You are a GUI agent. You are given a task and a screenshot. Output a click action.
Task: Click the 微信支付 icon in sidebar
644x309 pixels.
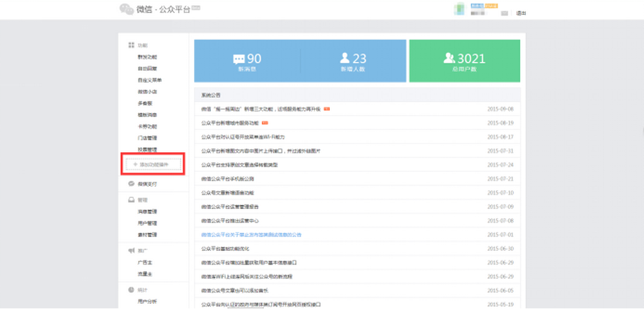[x=131, y=184]
